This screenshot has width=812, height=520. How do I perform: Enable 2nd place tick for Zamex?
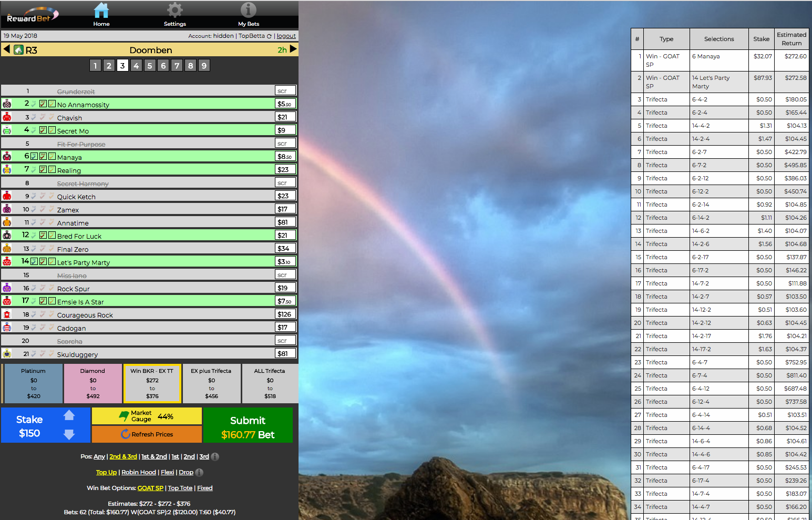coord(43,209)
